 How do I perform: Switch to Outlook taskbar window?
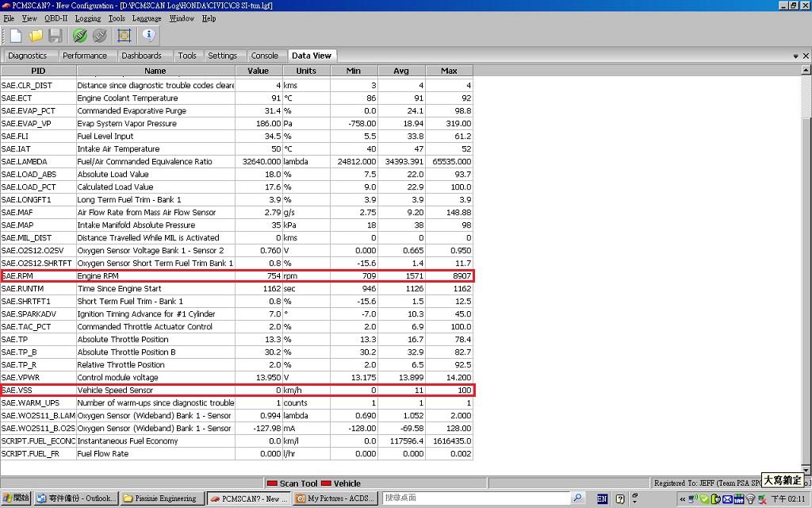point(76,498)
